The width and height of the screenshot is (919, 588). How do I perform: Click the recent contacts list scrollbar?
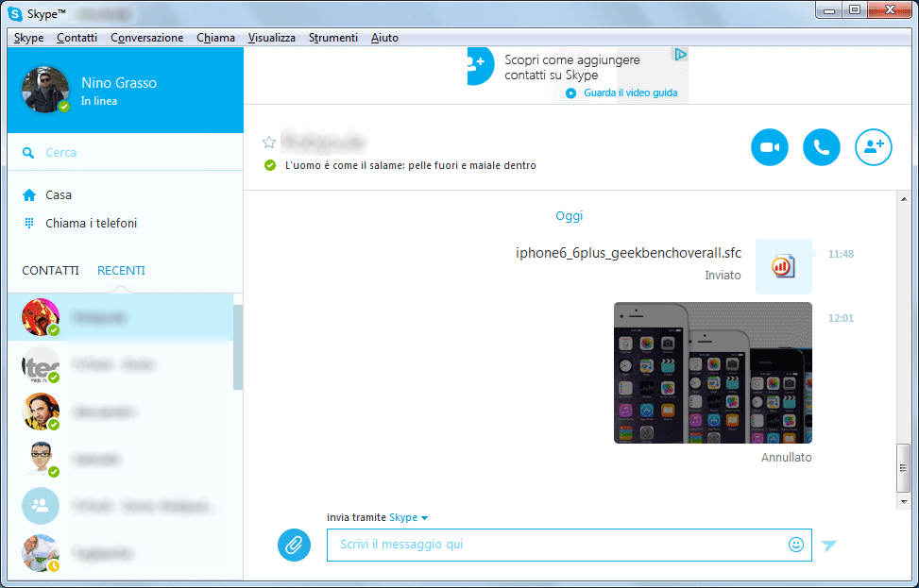pyautogui.click(x=238, y=347)
